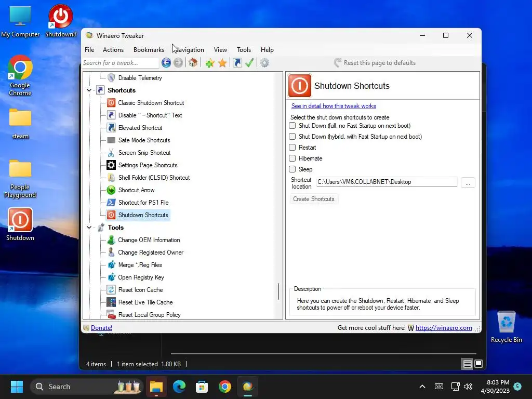Image resolution: width=532 pixels, height=399 pixels.
Task: Click the taskbar Search box
Action: (87, 387)
